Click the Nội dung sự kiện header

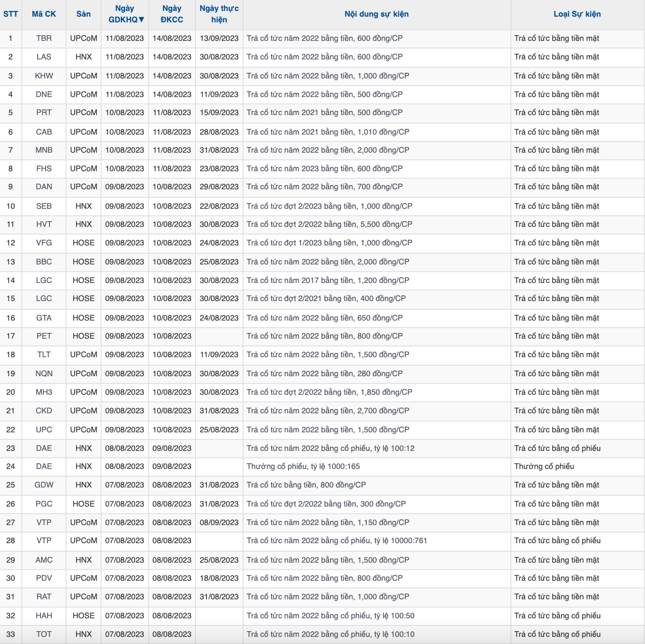[376, 14]
